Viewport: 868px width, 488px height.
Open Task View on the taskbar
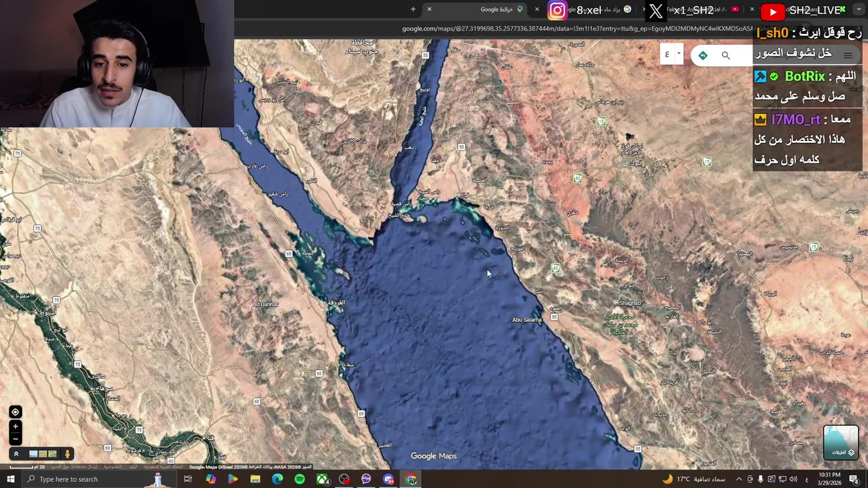188,479
